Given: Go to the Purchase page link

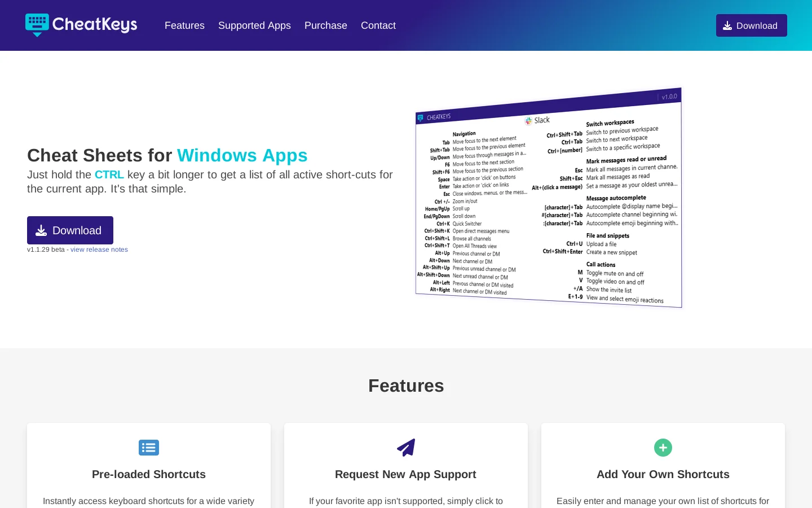Looking at the screenshot, I should point(326,25).
